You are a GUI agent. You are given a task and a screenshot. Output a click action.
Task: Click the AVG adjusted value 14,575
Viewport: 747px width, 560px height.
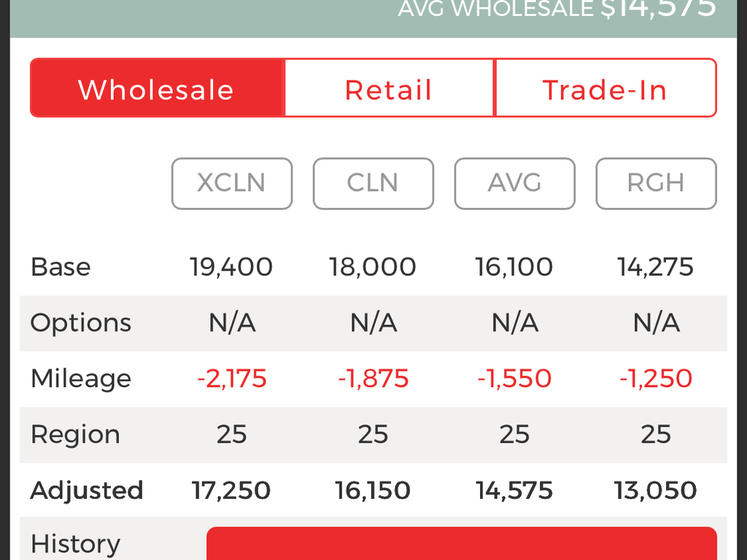514,491
